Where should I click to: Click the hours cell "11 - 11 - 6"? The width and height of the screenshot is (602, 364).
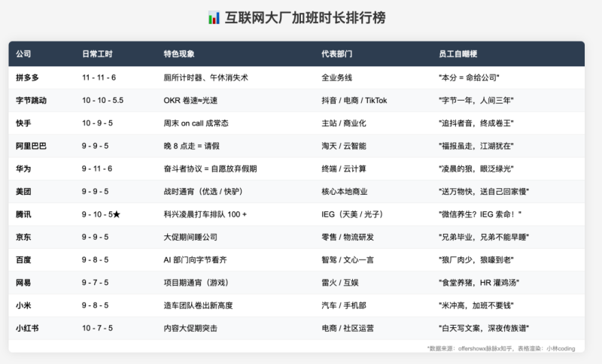(x=99, y=77)
